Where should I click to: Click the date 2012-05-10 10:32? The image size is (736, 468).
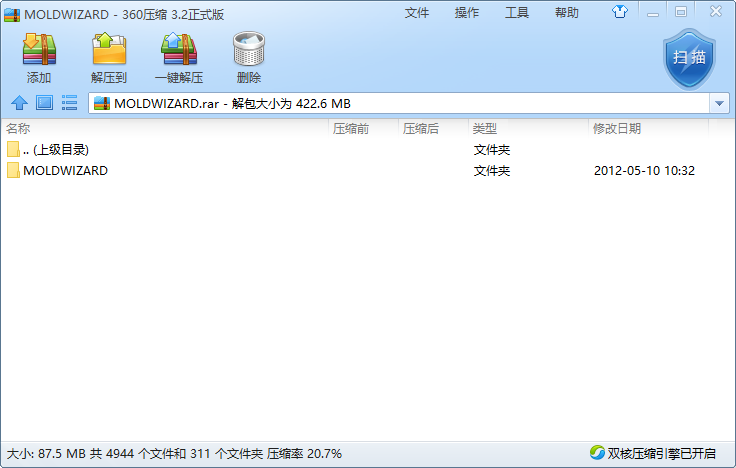(x=644, y=170)
